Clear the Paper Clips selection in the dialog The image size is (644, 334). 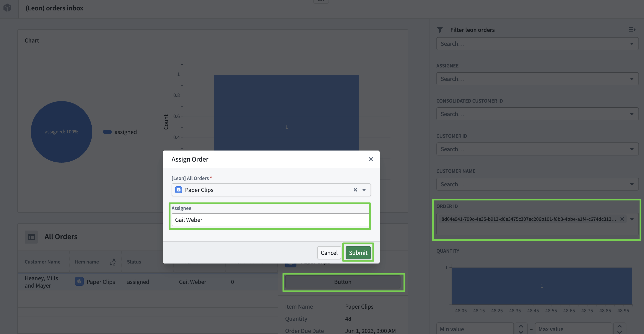click(355, 190)
